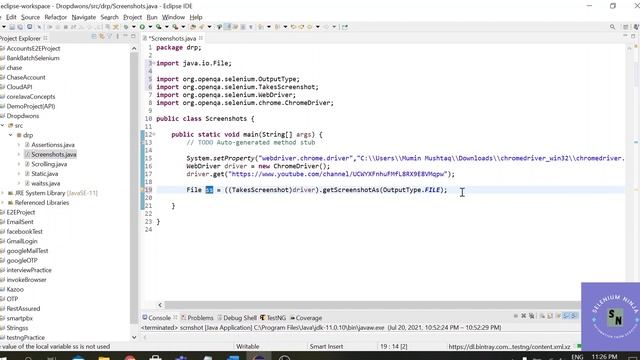Click the Save All toolbar icon
This screenshot has height=360, width=640.
(x=20, y=27)
